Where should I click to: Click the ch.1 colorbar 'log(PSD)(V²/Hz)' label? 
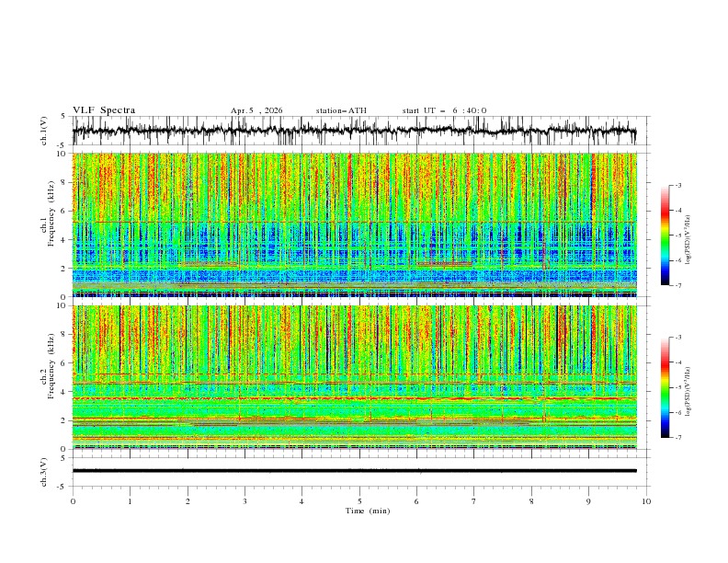(x=688, y=240)
